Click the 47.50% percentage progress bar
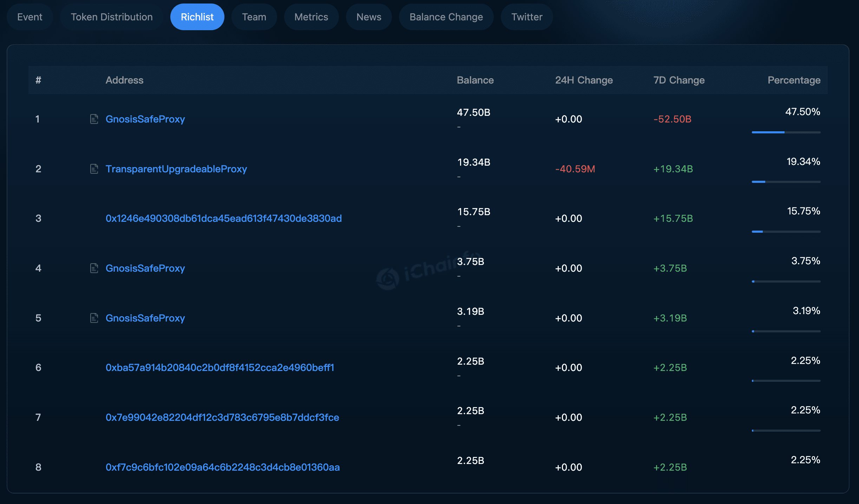The width and height of the screenshot is (859, 504). (x=786, y=132)
